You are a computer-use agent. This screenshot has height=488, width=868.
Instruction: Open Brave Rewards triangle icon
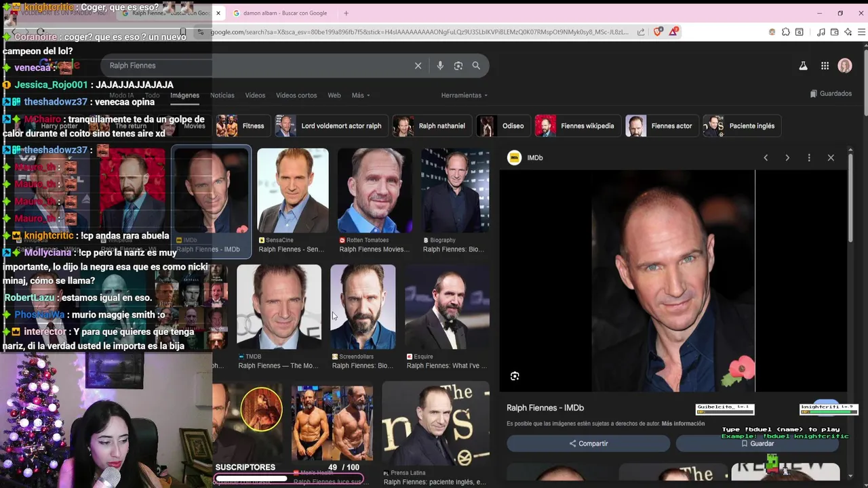tap(673, 32)
